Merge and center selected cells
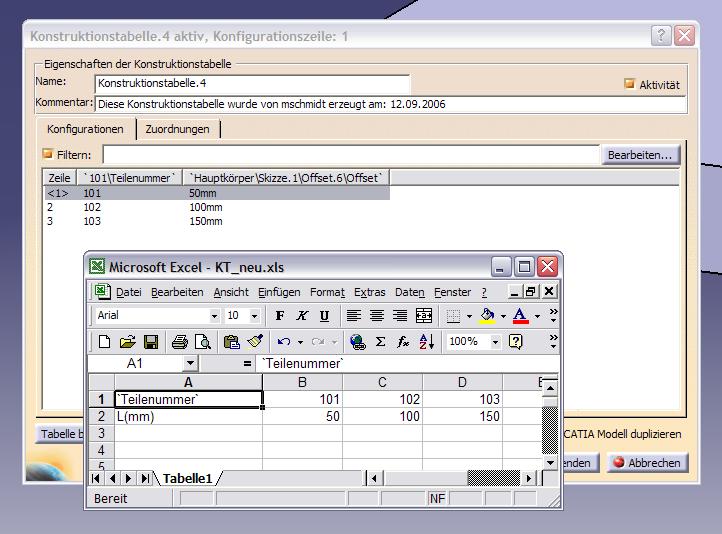Viewport: 722px width, 534px height. coord(424,316)
